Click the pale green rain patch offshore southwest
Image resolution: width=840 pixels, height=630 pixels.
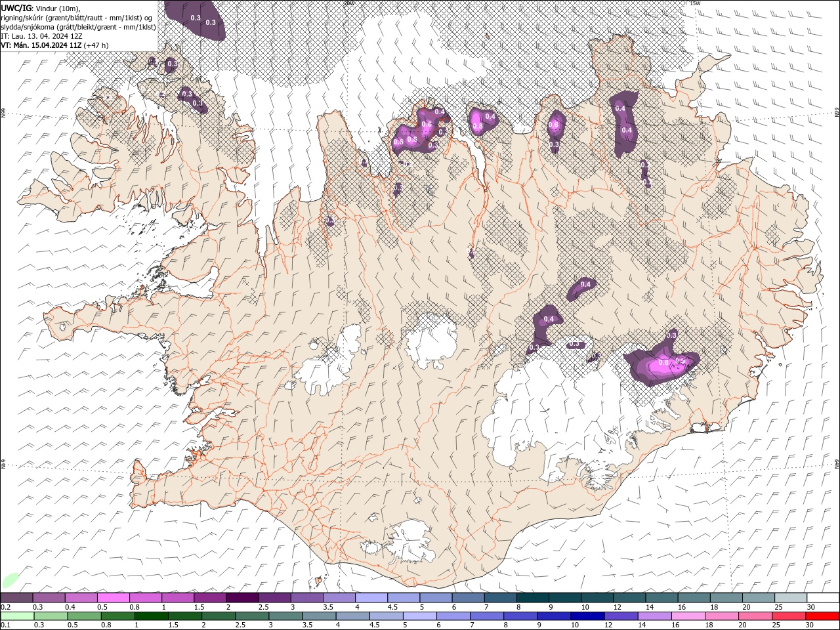(10, 580)
